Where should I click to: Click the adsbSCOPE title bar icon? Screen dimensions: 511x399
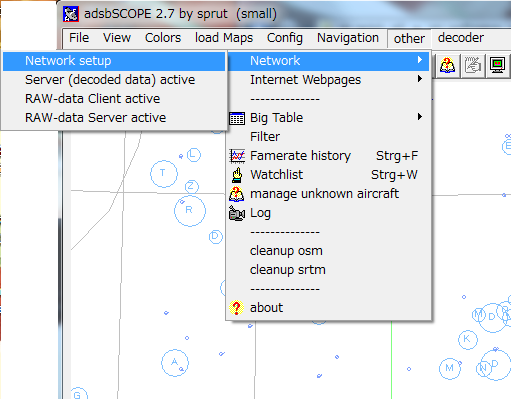71,14
